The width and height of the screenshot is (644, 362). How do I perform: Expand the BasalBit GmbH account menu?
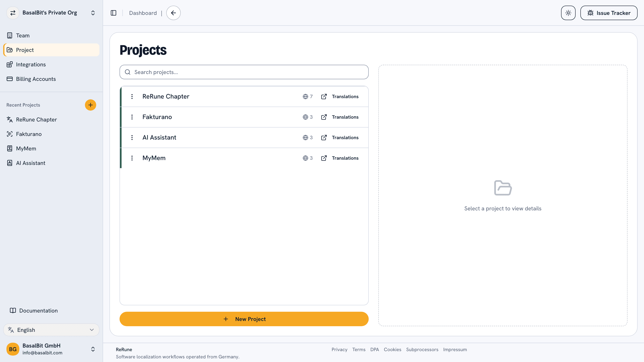[51, 349]
